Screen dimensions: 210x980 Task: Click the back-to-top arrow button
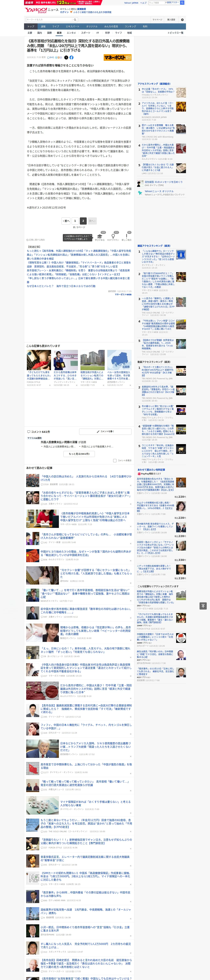[203, 606]
